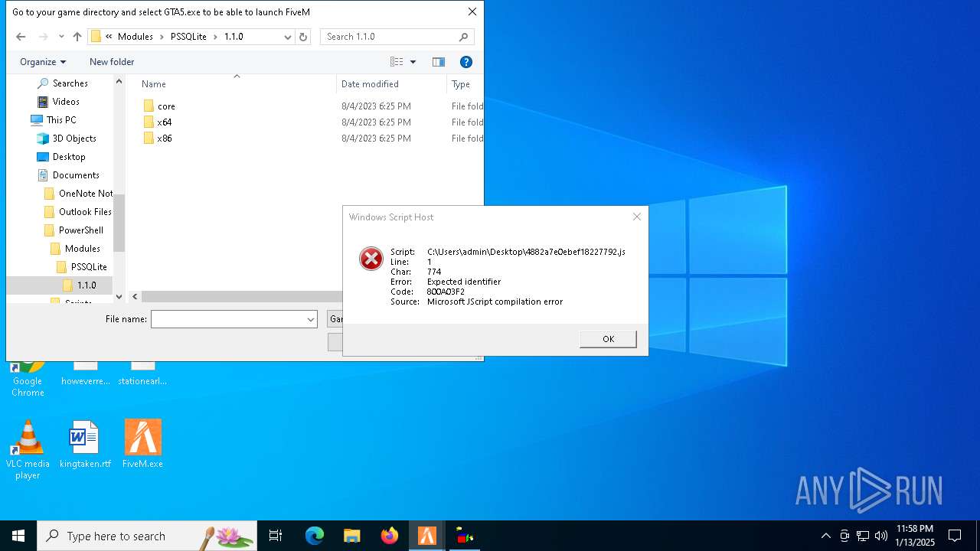The width and height of the screenshot is (980, 551).
Task: Click the File name input field
Action: 228,319
